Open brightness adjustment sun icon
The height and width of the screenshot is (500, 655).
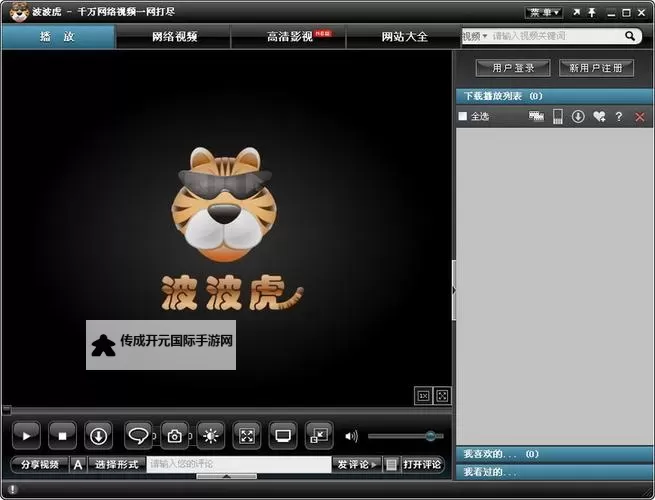tap(211, 436)
